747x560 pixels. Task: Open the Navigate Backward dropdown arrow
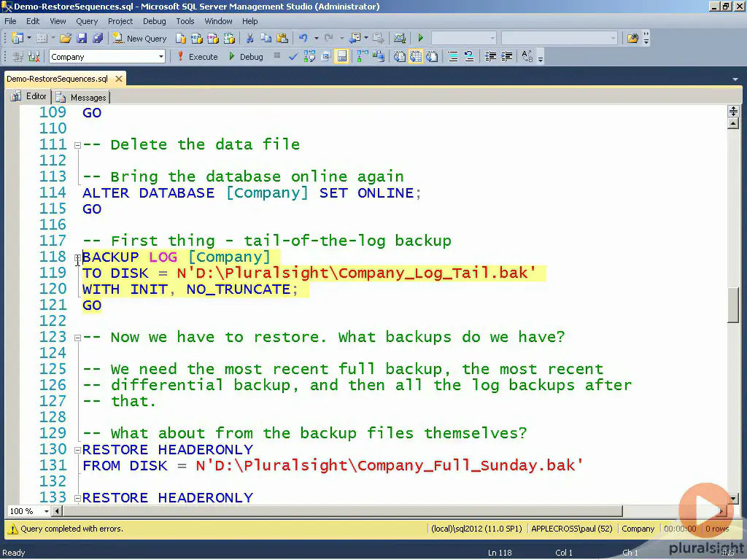366,38
